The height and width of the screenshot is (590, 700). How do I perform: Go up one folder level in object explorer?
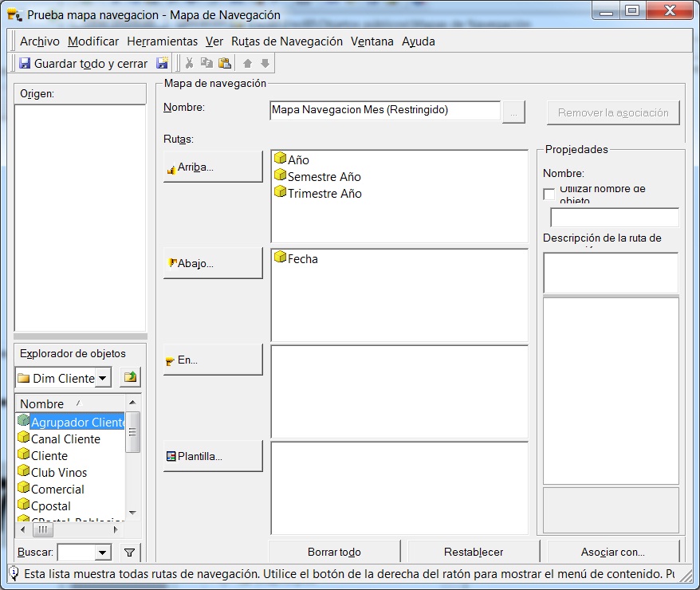click(130, 377)
